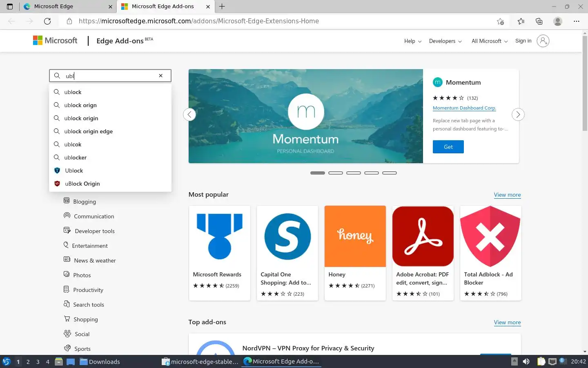Open Momentum Dashboard Corp. publisher link
Image resolution: width=588 pixels, height=368 pixels.
coord(464,108)
